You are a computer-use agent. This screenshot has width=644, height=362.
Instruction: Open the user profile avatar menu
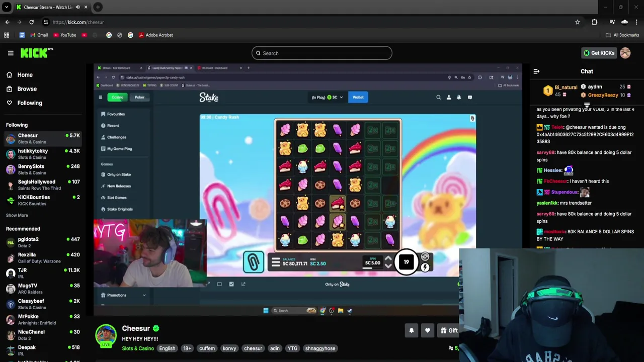[625, 53]
